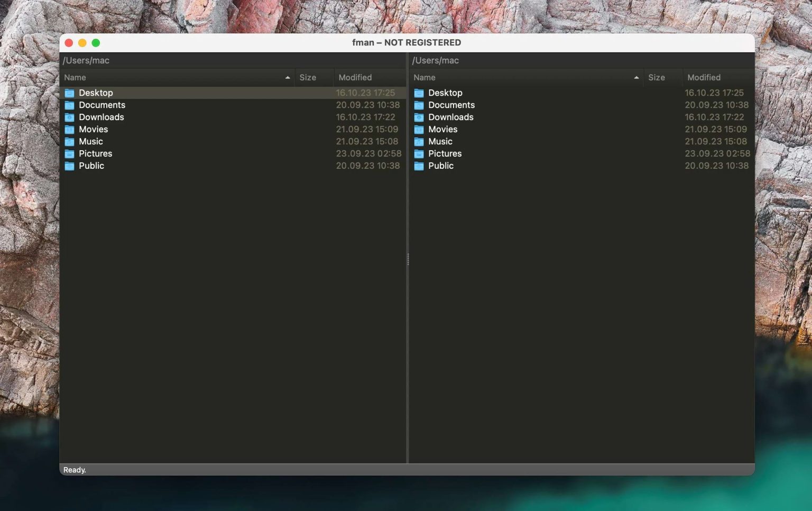The width and height of the screenshot is (812, 511).
Task: Click the Desktop folder icon in left pane
Action: tap(69, 93)
